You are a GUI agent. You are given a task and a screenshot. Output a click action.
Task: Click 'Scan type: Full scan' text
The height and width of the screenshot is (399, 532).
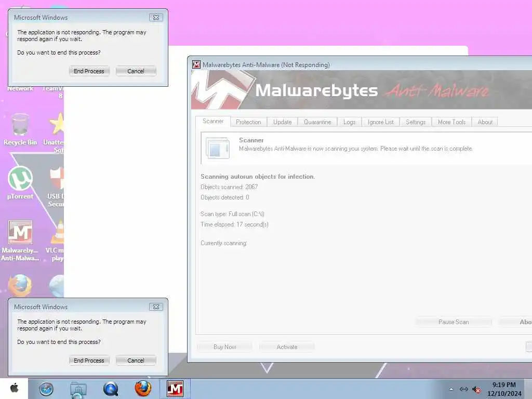point(232,214)
